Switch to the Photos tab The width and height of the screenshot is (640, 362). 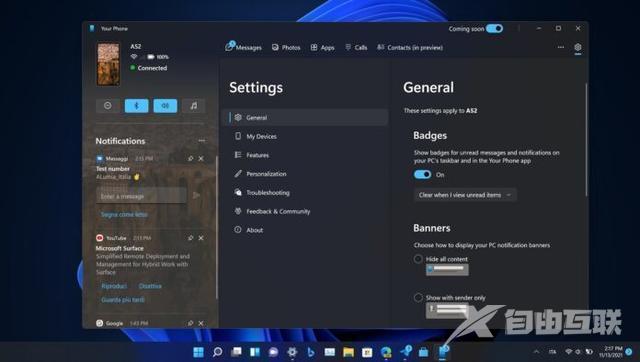click(286, 47)
